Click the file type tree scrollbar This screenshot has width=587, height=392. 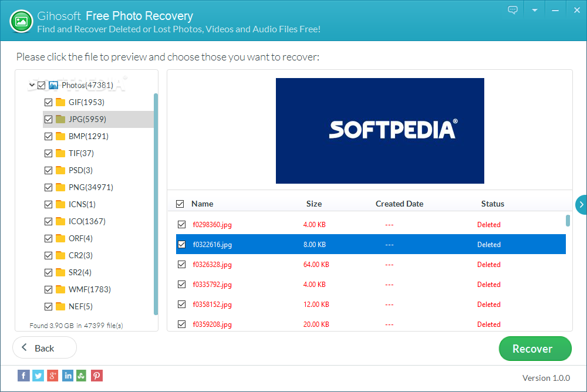156,204
